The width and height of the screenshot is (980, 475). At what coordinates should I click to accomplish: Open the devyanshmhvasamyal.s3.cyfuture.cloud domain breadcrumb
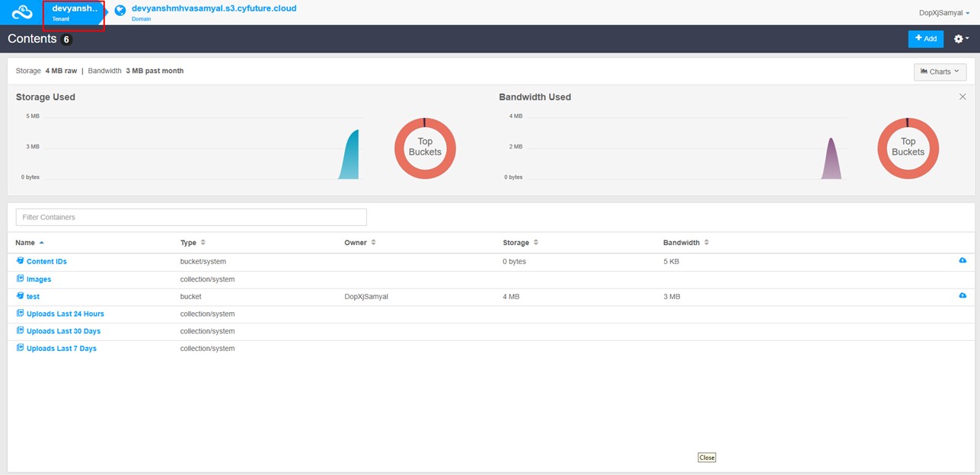213,8
